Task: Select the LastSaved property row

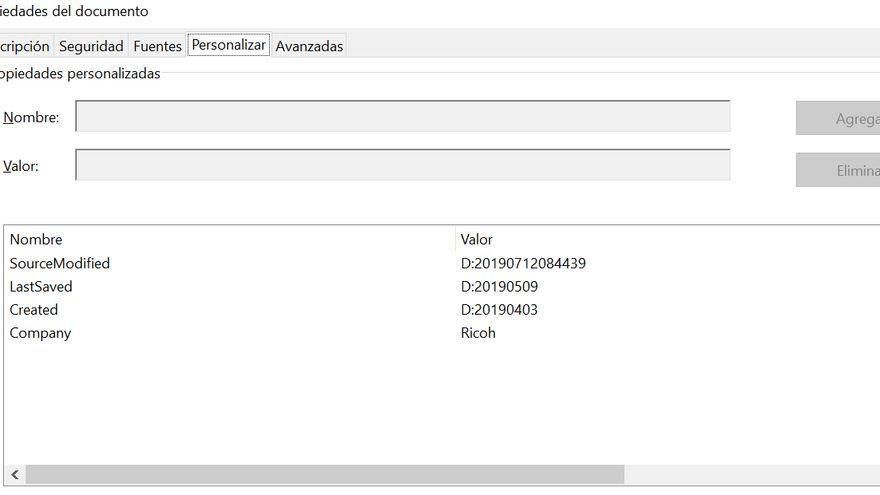Action: pos(442,286)
